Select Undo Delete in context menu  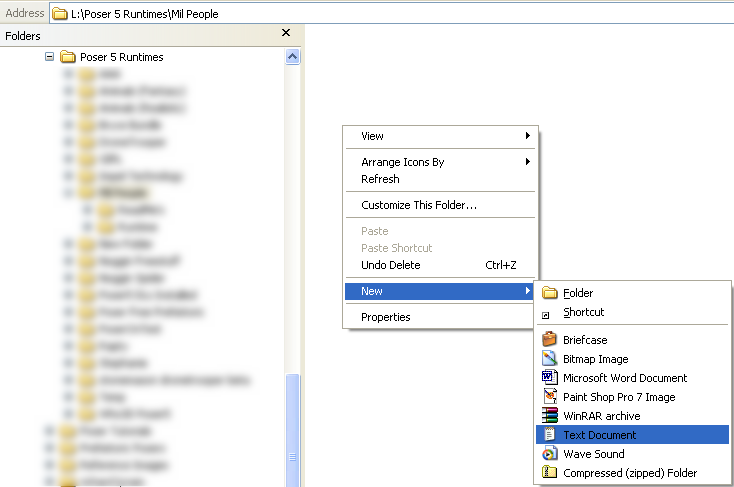390,265
